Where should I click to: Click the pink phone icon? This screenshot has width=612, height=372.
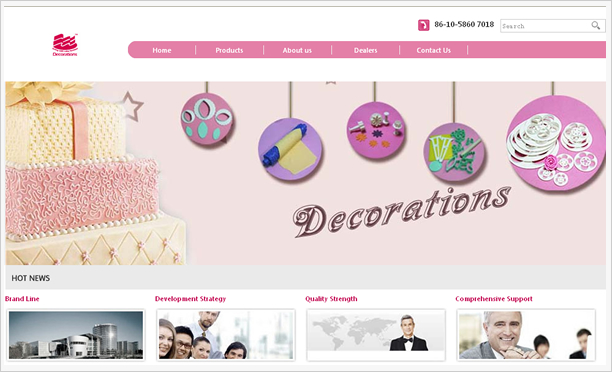pos(423,25)
